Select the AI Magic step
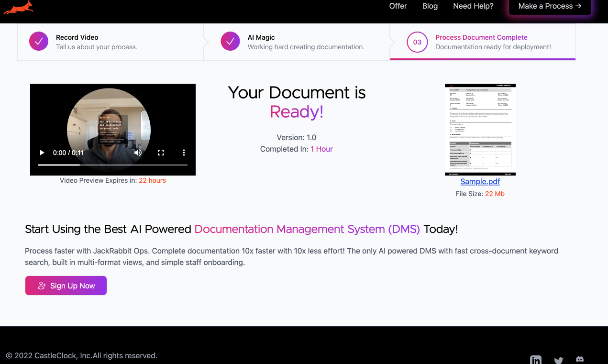 tap(297, 42)
